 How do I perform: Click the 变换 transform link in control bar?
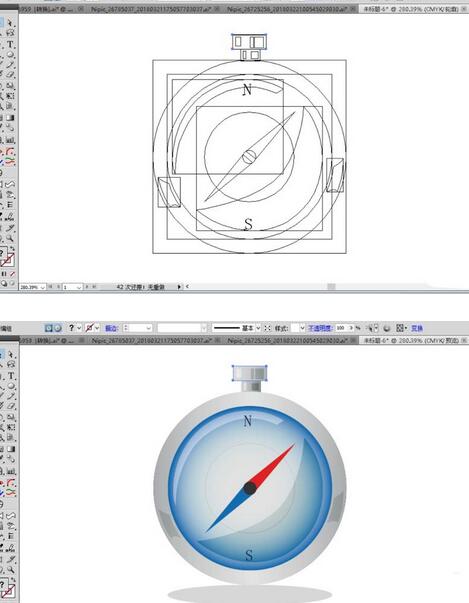[417, 328]
